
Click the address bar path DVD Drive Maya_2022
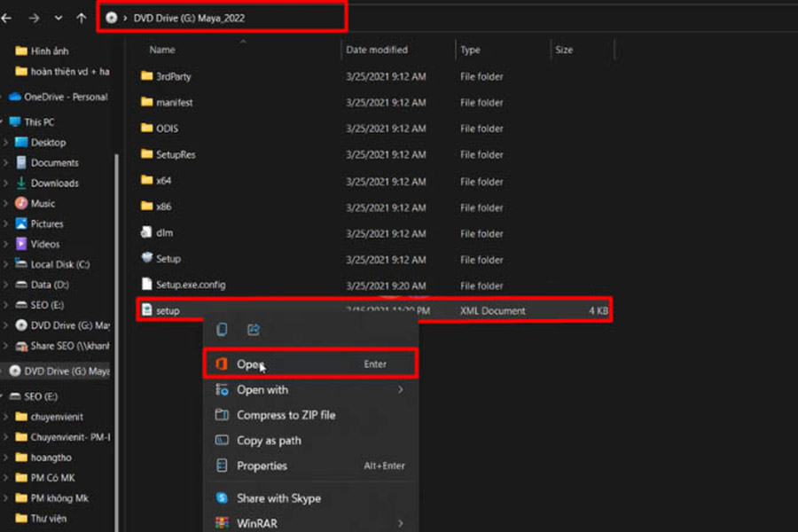click(189, 19)
